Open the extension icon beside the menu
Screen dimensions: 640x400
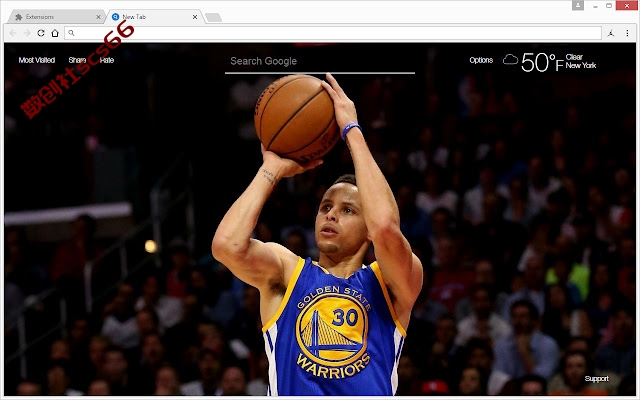[611, 33]
